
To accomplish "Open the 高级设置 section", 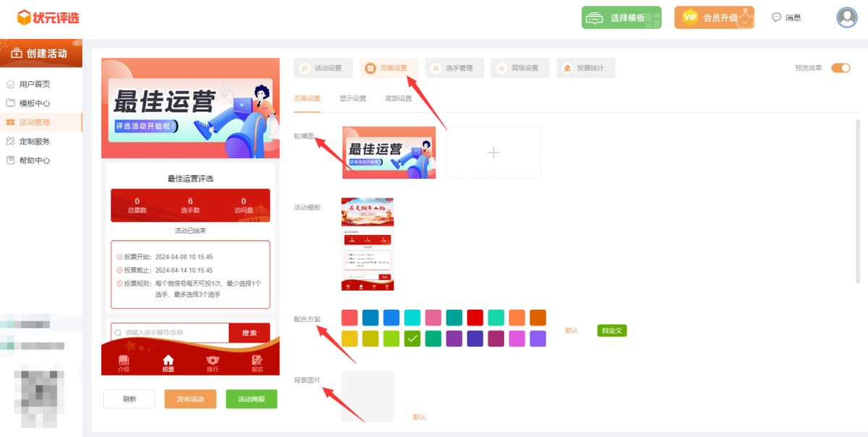I will [520, 68].
